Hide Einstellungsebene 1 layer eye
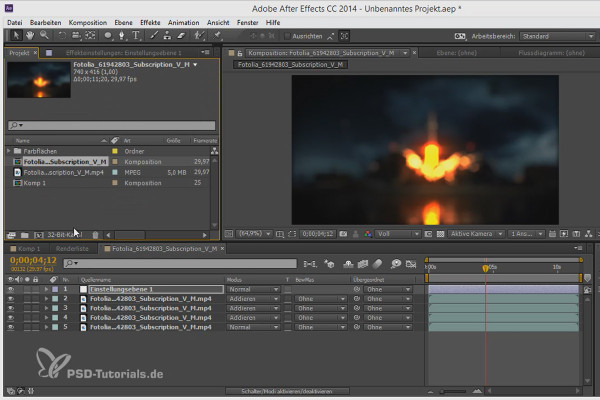 (11, 289)
